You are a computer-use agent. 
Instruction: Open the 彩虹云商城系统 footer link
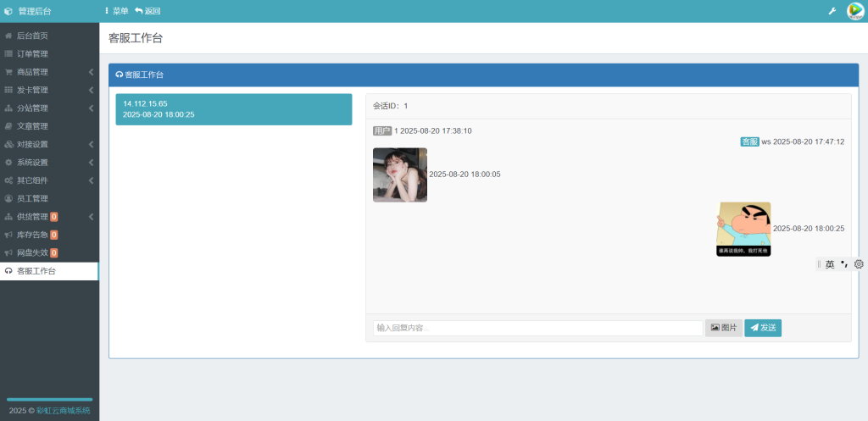[x=63, y=411]
